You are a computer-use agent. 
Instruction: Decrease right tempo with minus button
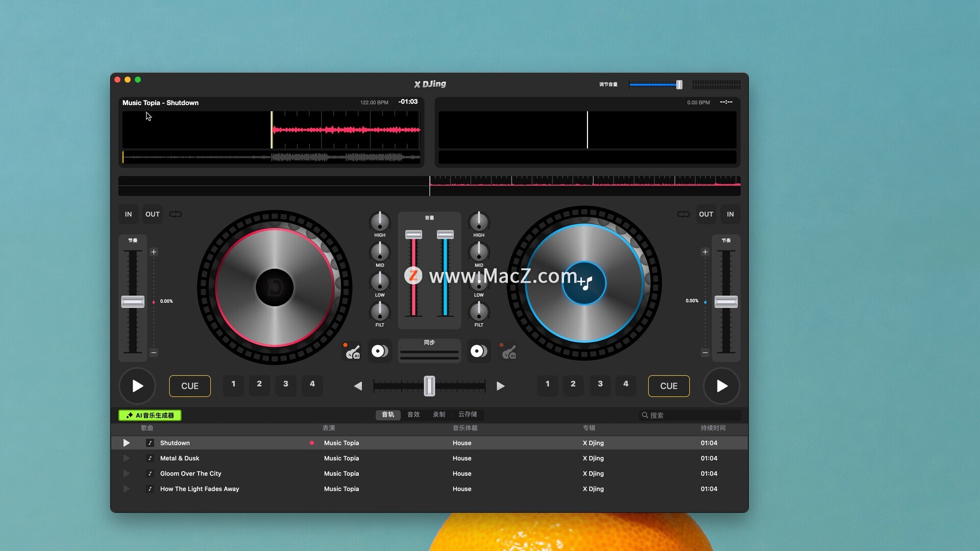(x=705, y=353)
